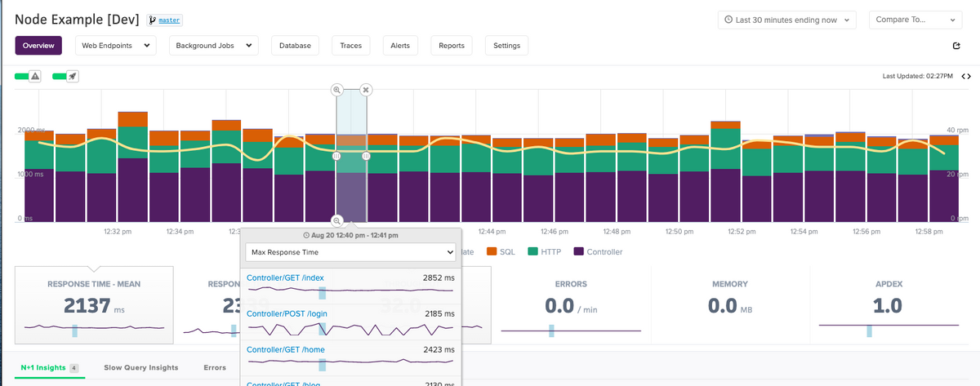
Task: Go to the Traces page
Action: (x=351, y=46)
